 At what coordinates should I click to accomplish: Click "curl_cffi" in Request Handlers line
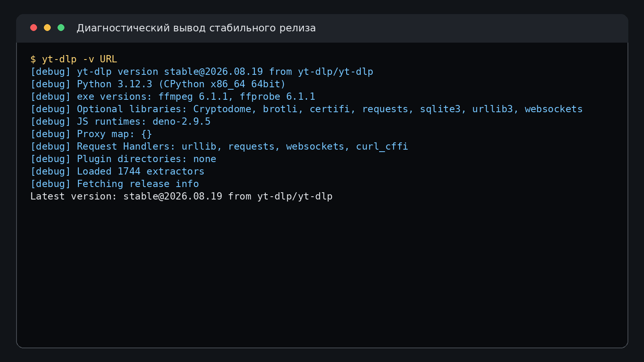pos(382,146)
